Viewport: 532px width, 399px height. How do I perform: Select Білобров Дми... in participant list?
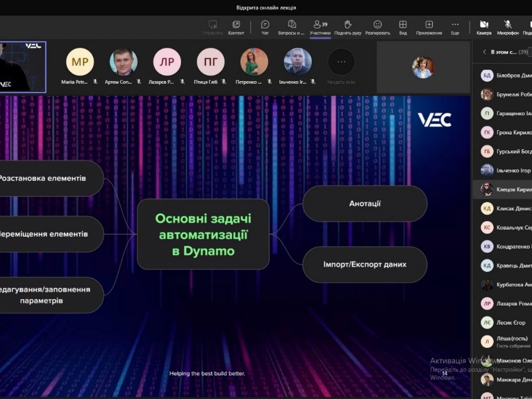(502, 75)
